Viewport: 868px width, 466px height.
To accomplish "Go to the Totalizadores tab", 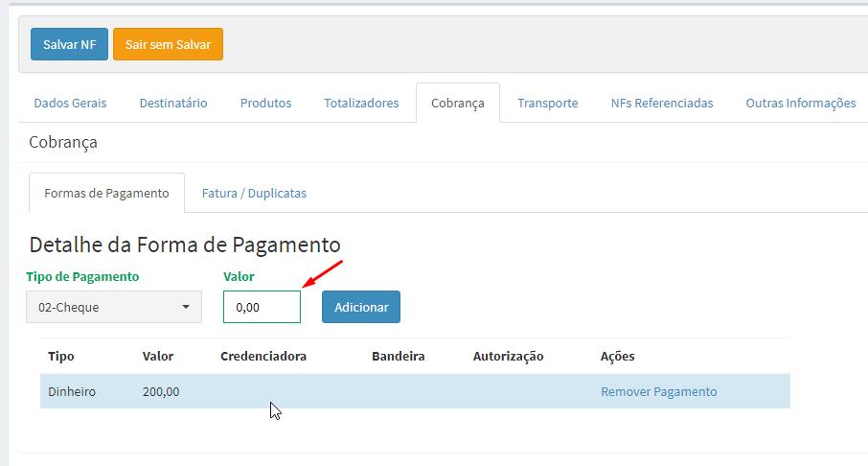I will pyautogui.click(x=361, y=103).
